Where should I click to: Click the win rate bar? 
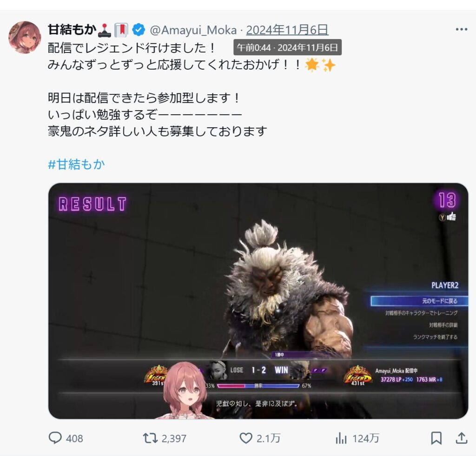tap(258, 386)
